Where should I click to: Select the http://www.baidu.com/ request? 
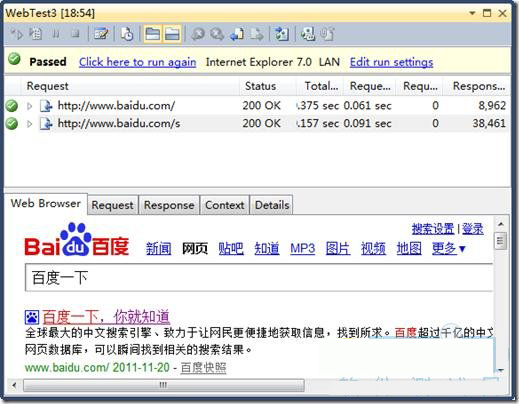pyautogui.click(x=116, y=106)
